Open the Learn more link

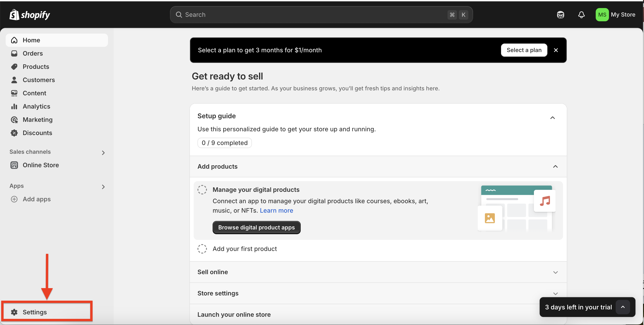276,211
